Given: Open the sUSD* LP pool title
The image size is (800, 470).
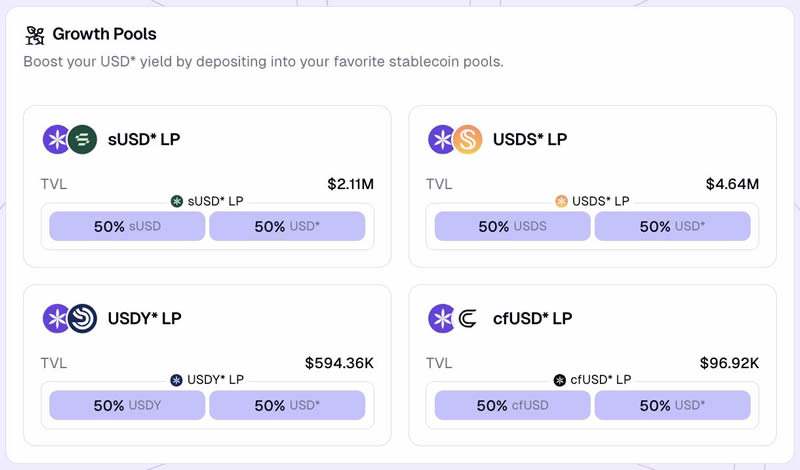Looking at the screenshot, I should pos(144,139).
